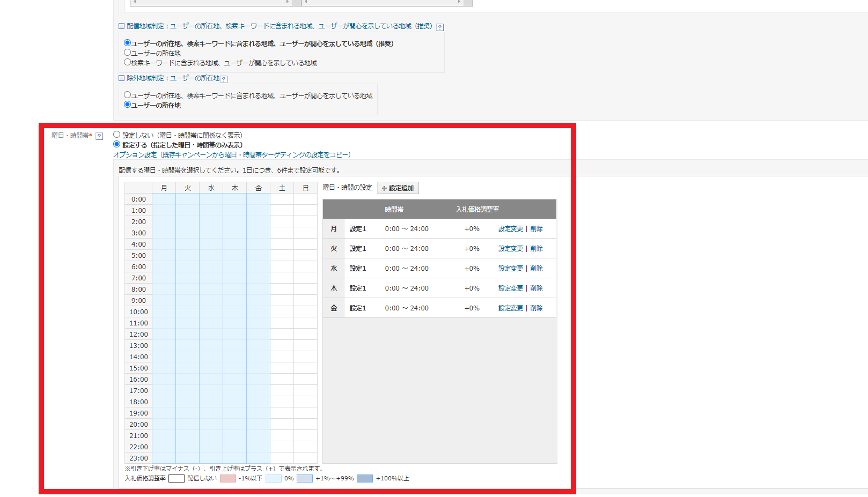Click the 0:00 row label in grid

(138, 199)
